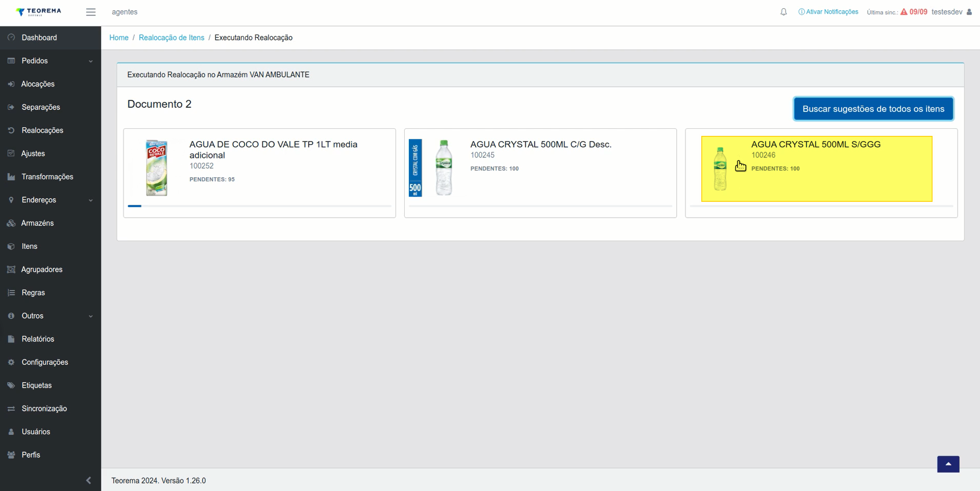Click the Perfis group icon

tap(11, 455)
